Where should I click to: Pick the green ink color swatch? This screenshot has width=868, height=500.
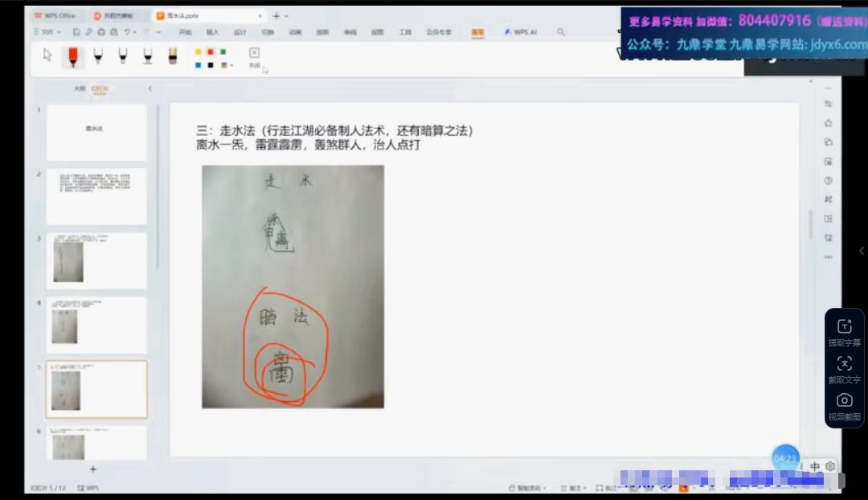(x=222, y=52)
